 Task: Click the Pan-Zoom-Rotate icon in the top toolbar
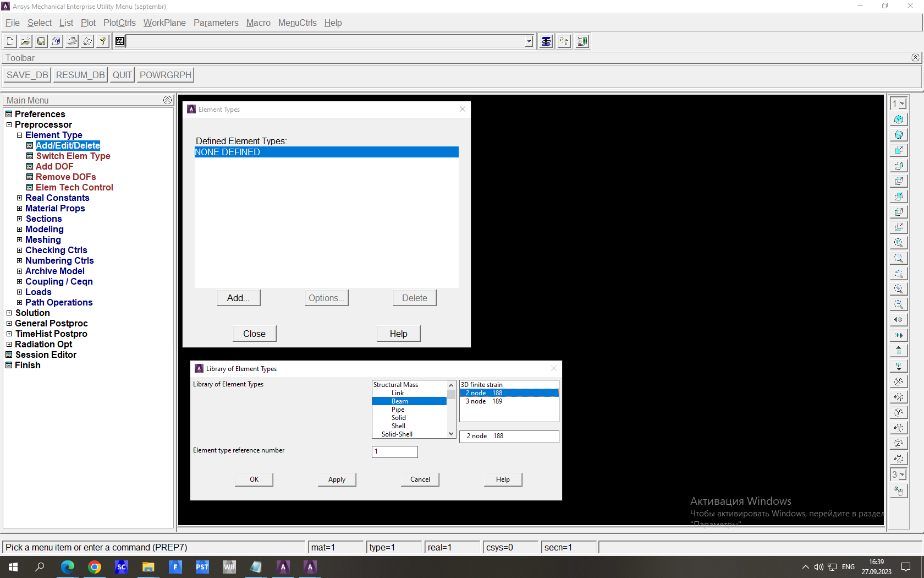57,41
